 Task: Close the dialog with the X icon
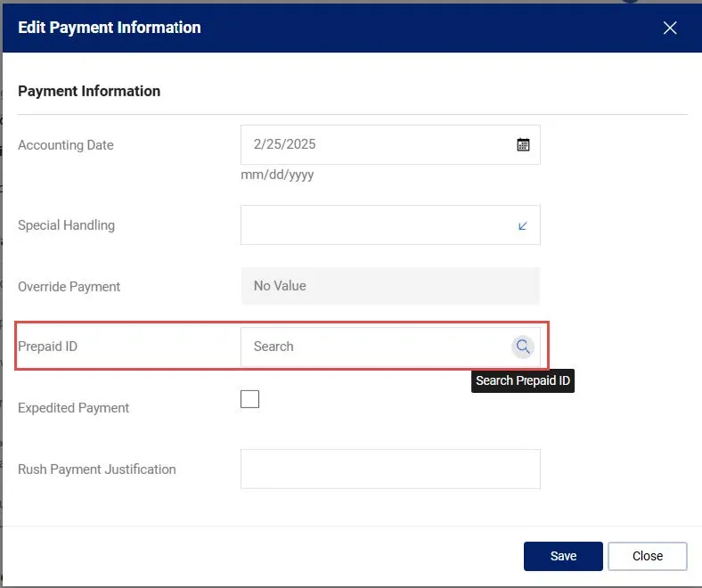(x=670, y=28)
